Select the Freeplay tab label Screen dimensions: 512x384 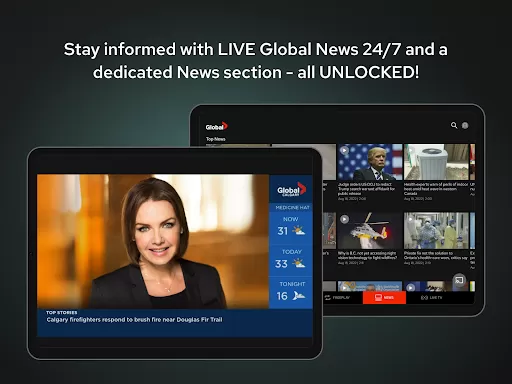click(x=341, y=297)
